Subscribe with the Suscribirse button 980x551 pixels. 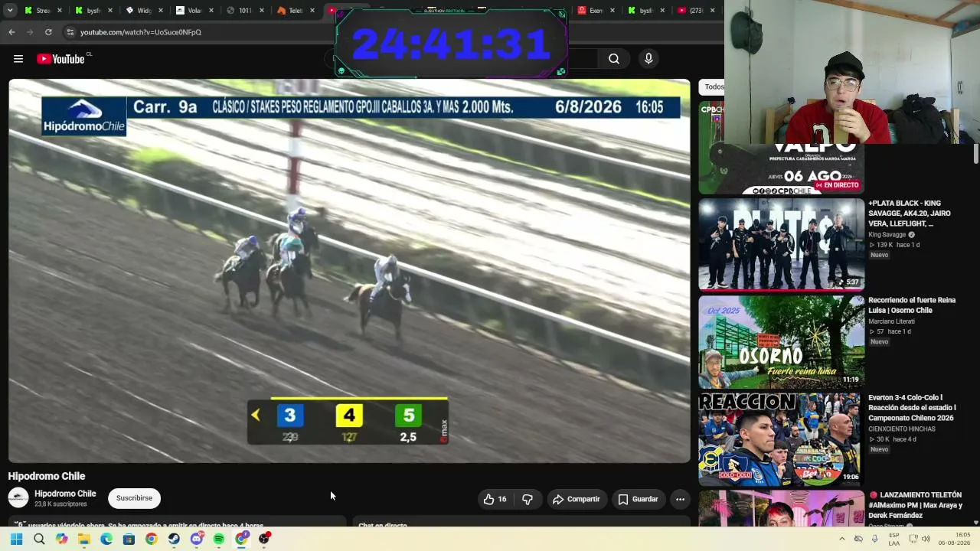[x=134, y=498]
